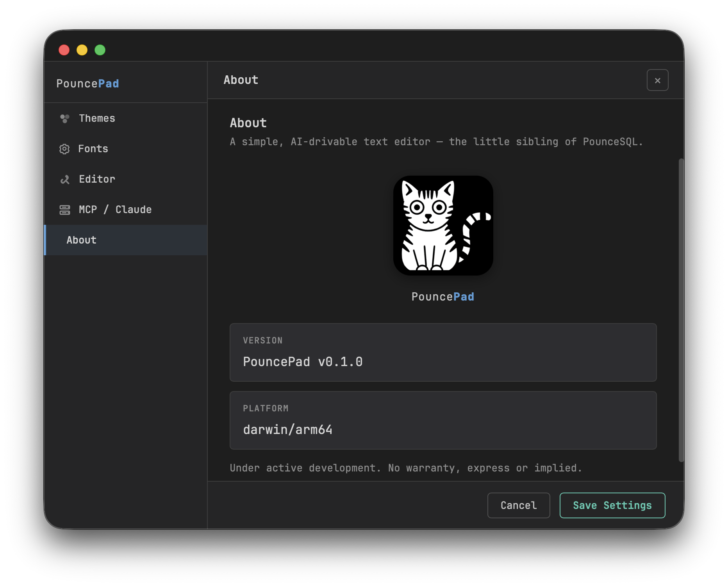
Task: Close the window with red button
Action: pyautogui.click(x=64, y=50)
